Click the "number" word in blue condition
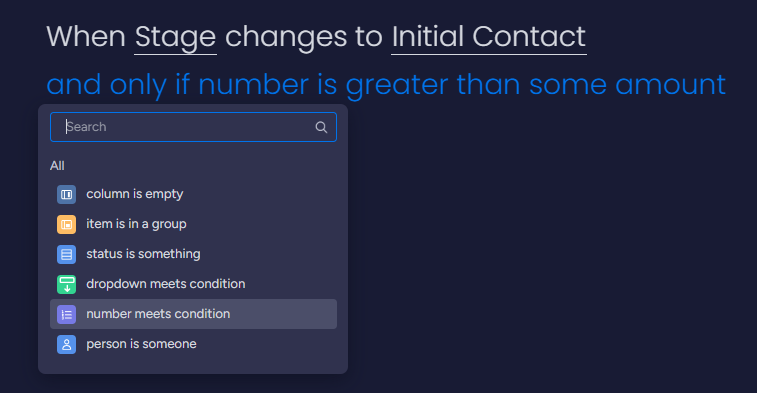The width and height of the screenshot is (757, 393). 253,84
